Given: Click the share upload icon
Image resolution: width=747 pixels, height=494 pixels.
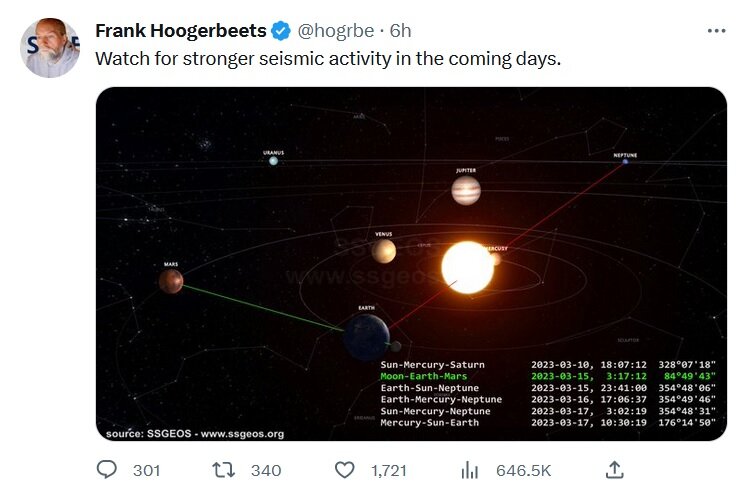Looking at the screenshot, I should (x=615, y=470).
